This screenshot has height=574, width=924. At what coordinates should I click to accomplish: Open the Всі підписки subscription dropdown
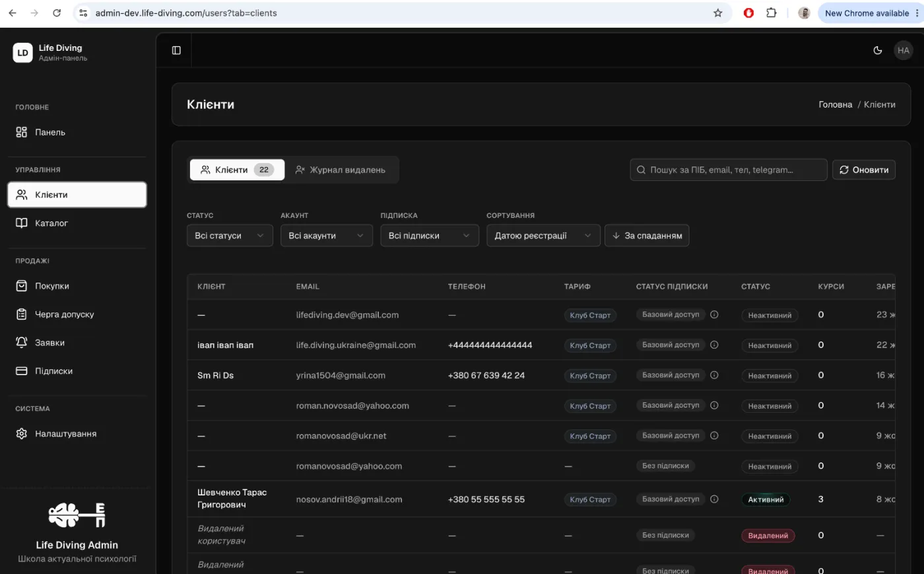(430, 236)
